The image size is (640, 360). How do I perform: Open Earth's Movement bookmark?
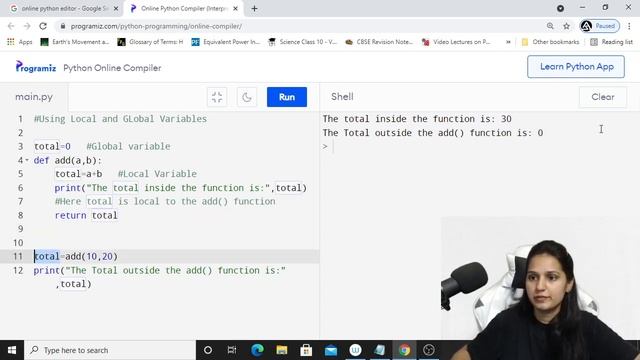[x=75, y=42]
